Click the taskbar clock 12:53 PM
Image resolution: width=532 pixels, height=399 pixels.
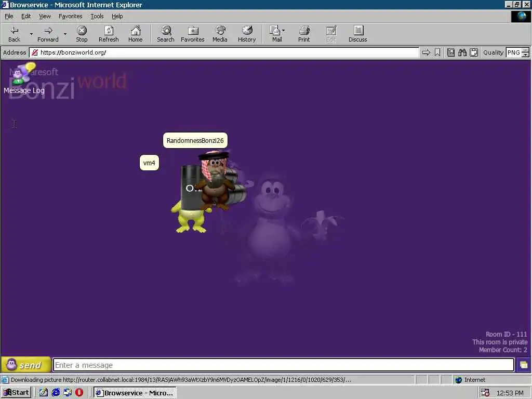(510, 393)
